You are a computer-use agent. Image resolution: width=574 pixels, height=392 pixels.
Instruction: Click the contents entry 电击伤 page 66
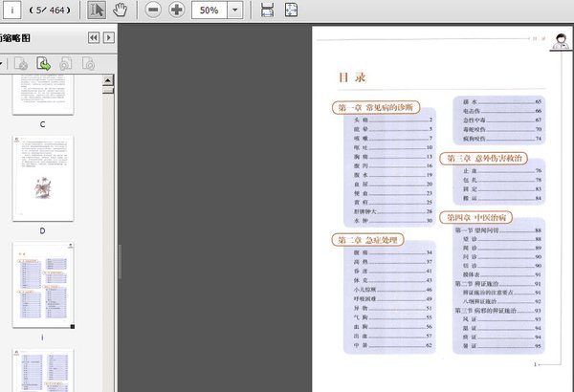tap(502, 111)
